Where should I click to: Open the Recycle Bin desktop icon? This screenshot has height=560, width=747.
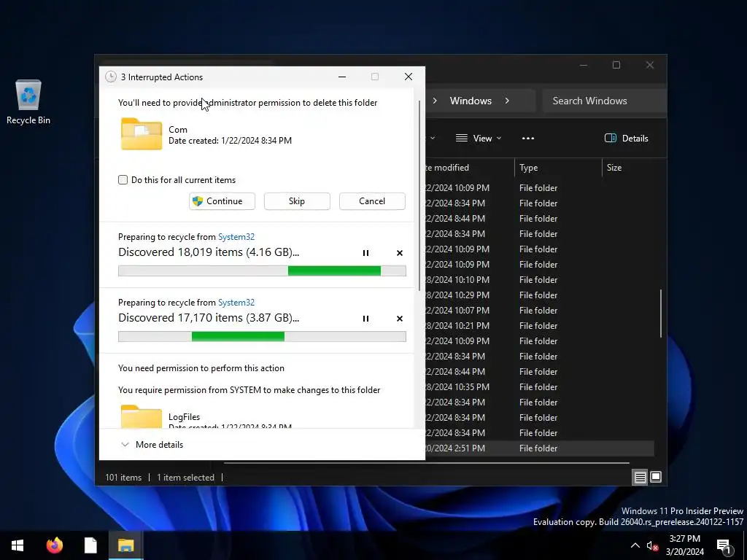(x=28, y=102)
